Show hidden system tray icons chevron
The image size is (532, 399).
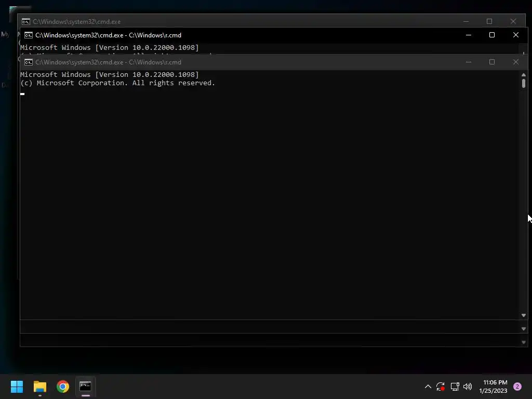[x=428, y=387]
